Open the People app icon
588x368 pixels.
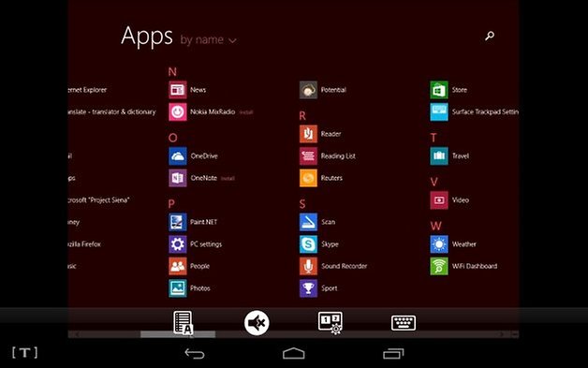(177, 266)
